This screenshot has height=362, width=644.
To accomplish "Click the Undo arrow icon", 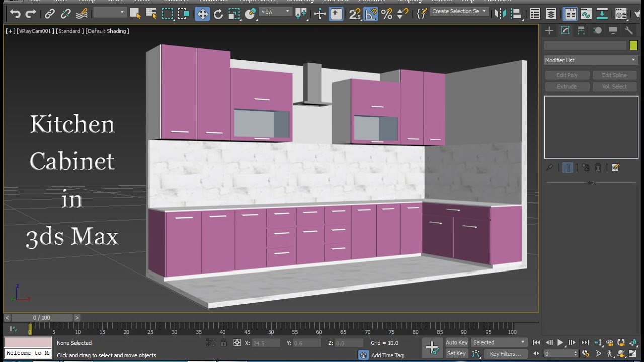I will tap(15, 14).
